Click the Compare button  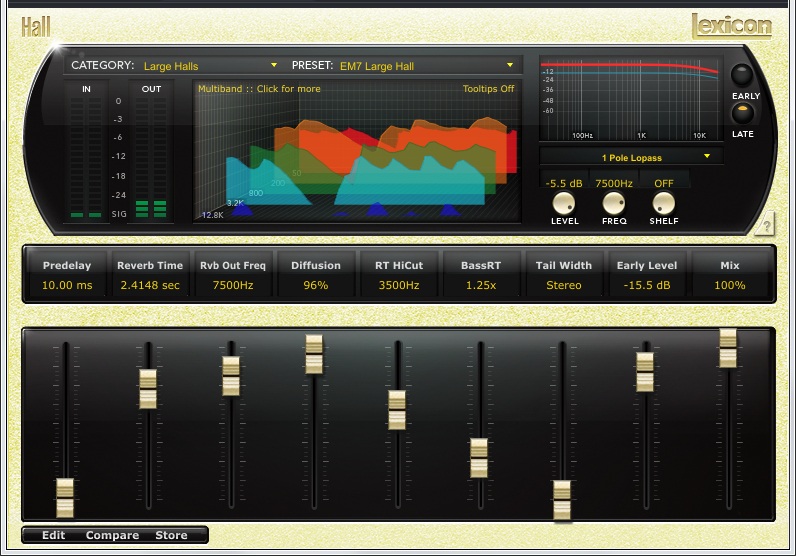(x=112, y=535)
